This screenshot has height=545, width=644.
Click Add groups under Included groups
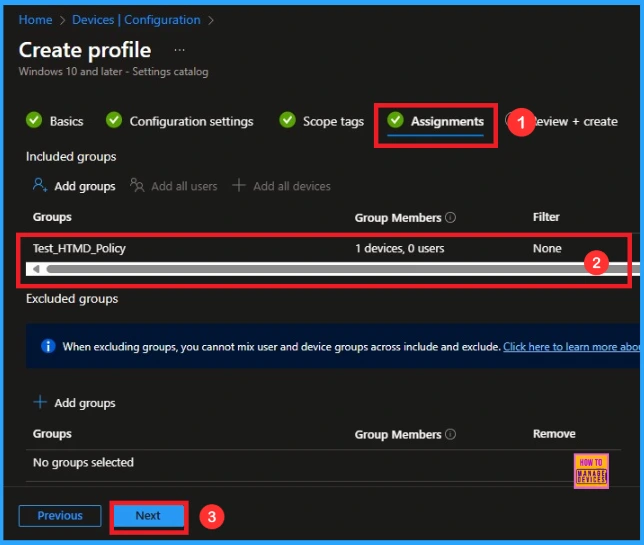tap(85, 186)
